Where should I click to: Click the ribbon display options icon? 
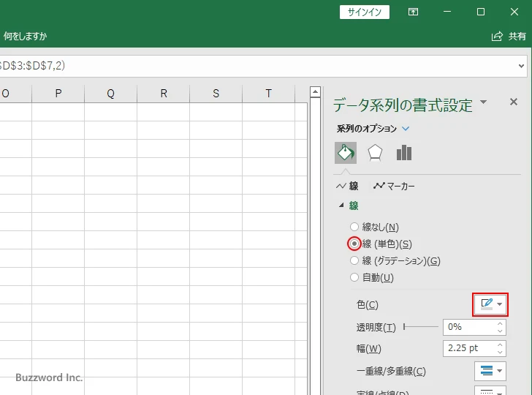coord(413,12)
